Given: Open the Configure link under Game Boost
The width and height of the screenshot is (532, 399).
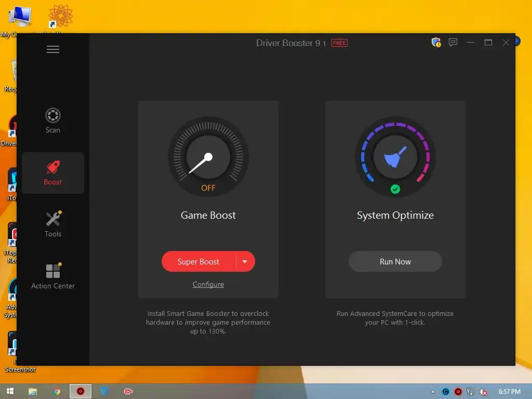Looking at the screenshot, I should 208,284.
